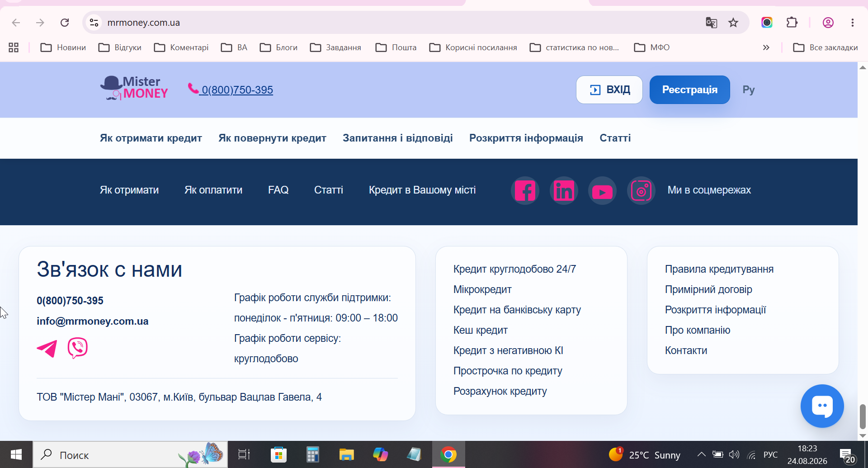Screen dimensions: 868x468
Task: Expand hidden bookmarks with the double chevron
Action: [x=766, y=47]
